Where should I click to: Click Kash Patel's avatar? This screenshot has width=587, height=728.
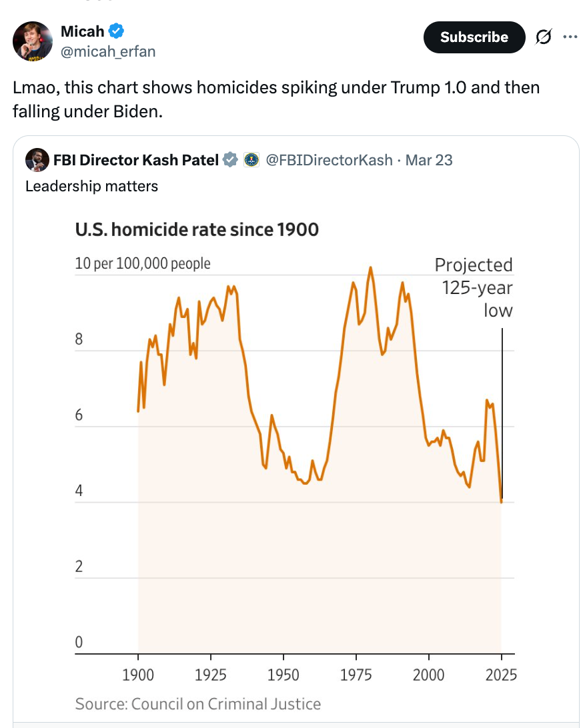(x=38, y=160)
